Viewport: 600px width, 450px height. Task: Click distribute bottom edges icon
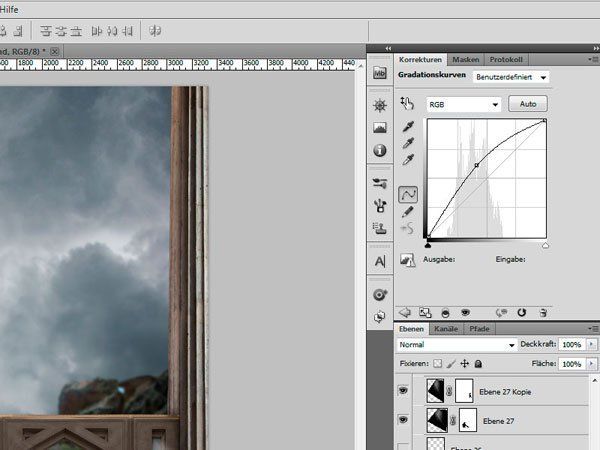point(76,31)
